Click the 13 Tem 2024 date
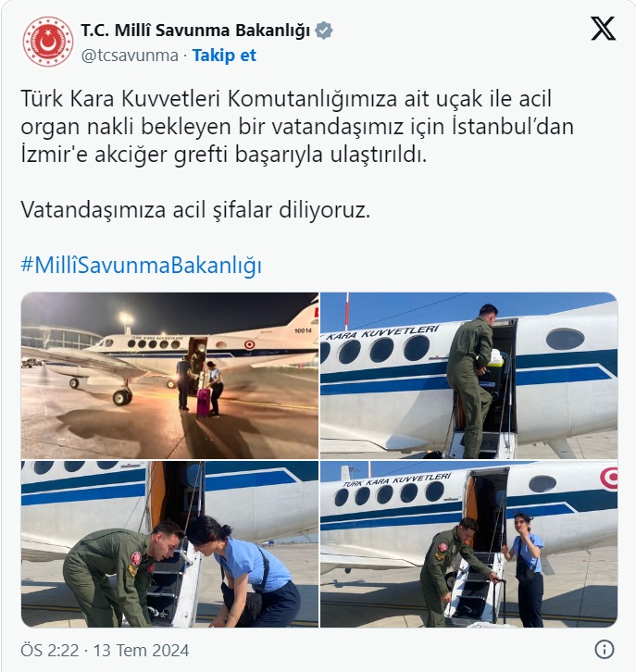 point(141,650)
